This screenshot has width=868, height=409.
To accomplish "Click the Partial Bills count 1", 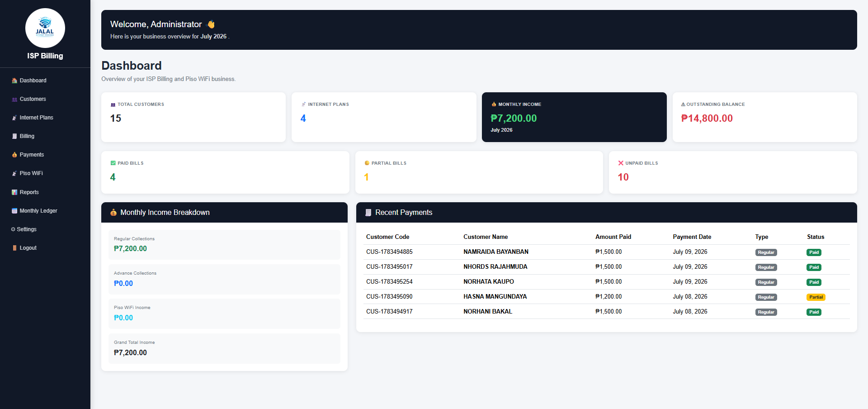I will pyautogui.click(x=367, y=177).
